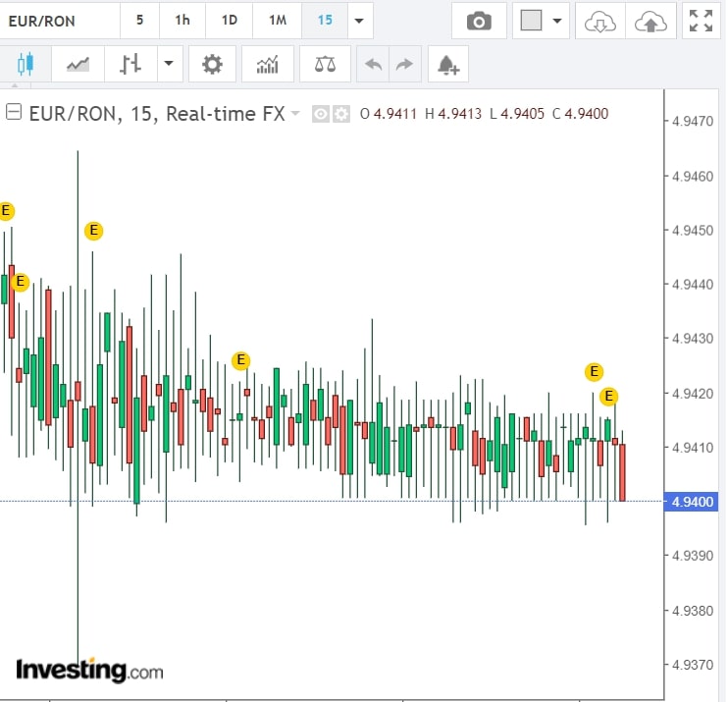The image size is (728, 702).
Task: Toggle fullscreen mode for the chart
Action: pyautogui.click(x=701, y=21)
